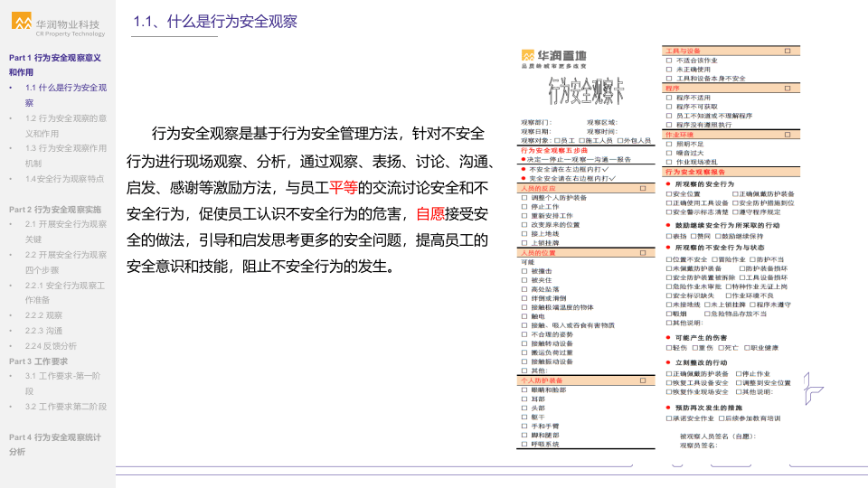Check the 头部 box
The width and height of the screenshot is (868, 488).
click(524, 408)
